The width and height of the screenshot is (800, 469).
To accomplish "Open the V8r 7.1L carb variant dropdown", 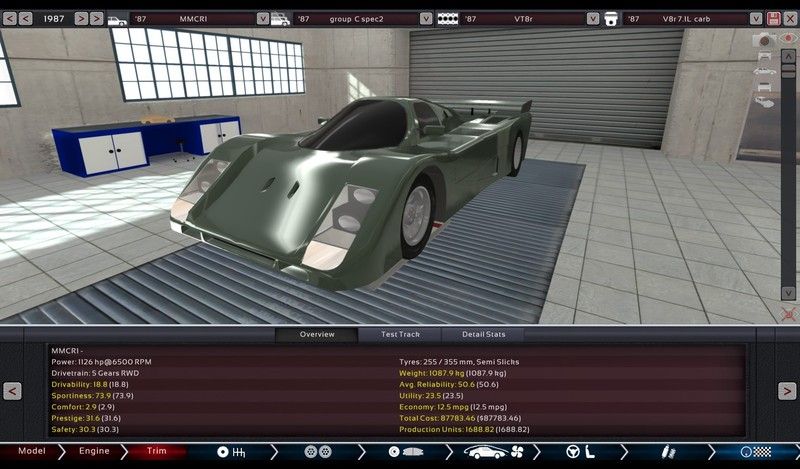I will click(756, 19).
